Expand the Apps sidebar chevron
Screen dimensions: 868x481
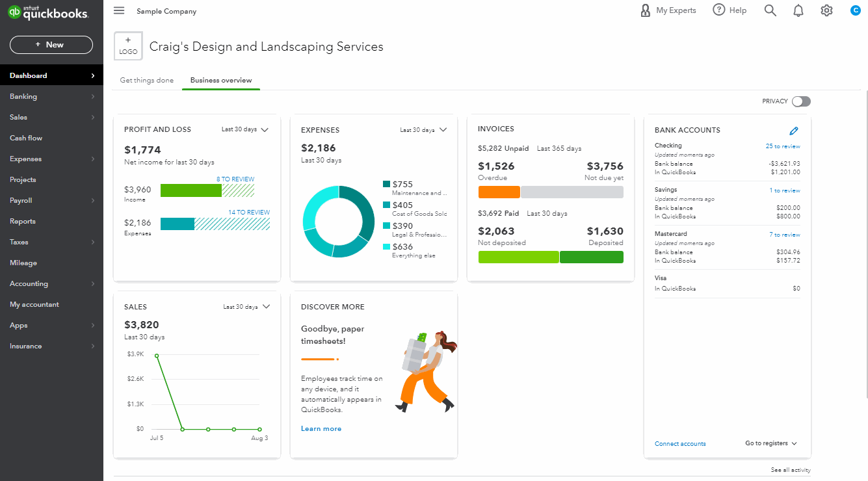click(93, 326)
